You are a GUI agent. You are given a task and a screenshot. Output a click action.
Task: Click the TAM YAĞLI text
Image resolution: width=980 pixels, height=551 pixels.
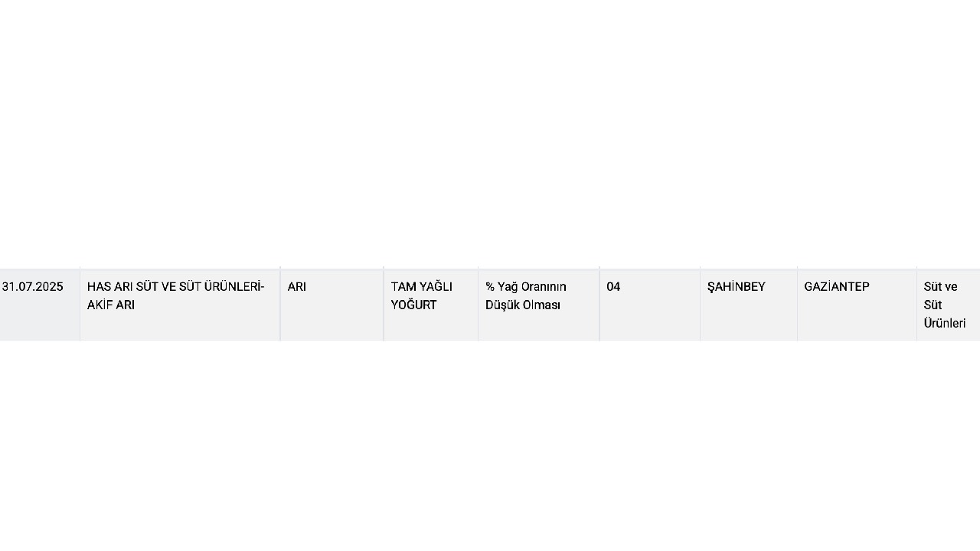421,286
